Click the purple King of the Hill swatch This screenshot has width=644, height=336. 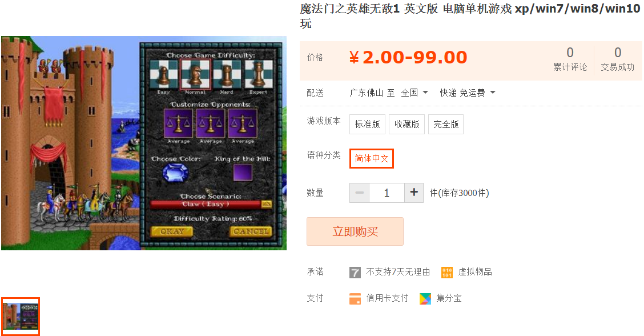click(x=242, y=173)
